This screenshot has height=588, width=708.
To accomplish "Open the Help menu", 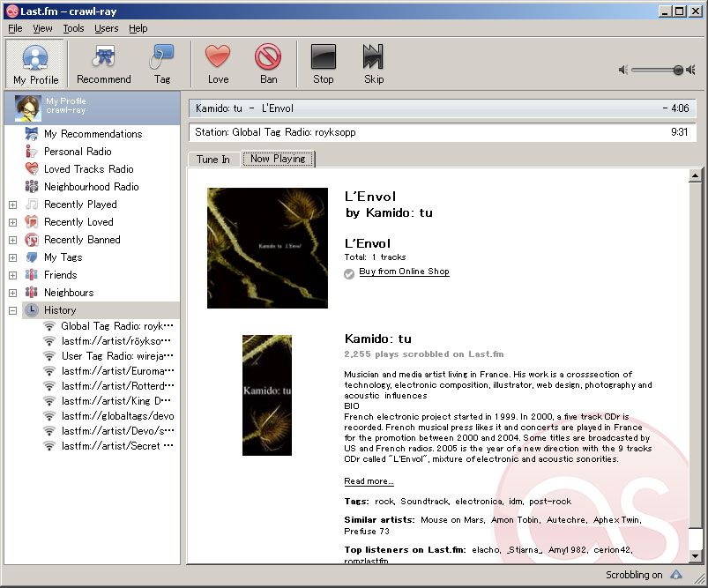I will pyautogui.click(x=138, y=28).
